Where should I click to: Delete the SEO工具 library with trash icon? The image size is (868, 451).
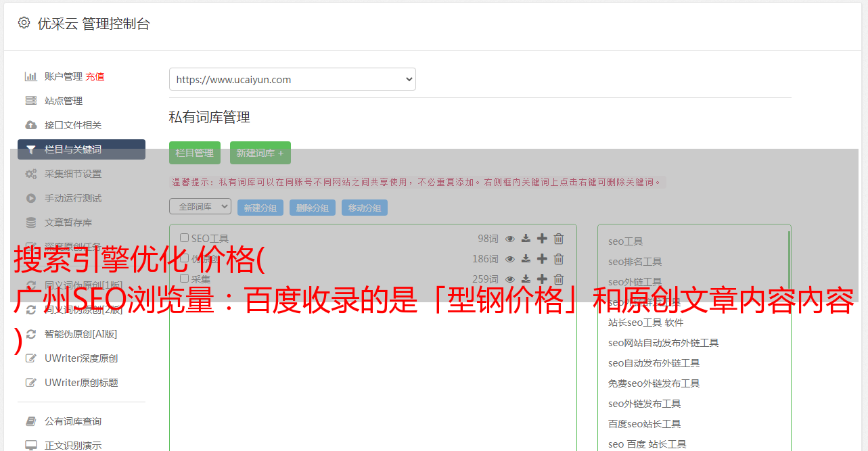pos(559,239)
